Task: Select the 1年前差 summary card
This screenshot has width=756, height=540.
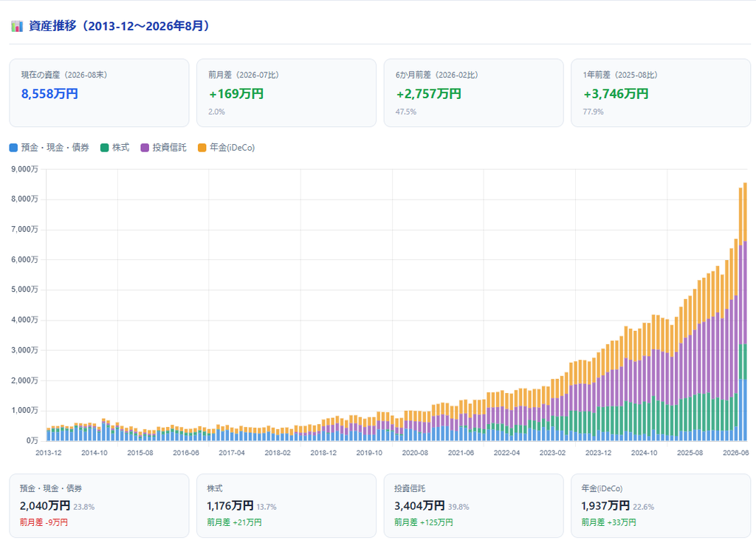Action: 661,93
